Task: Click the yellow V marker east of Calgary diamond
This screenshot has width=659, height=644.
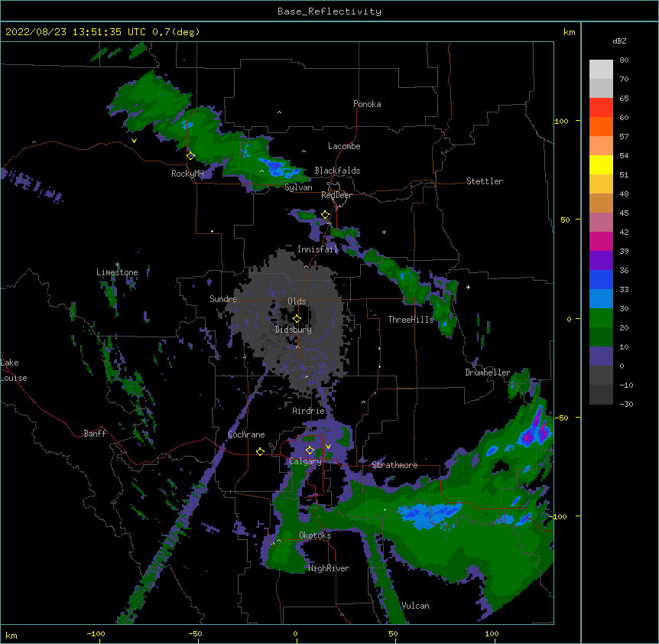Action: (x=328, y=447)
